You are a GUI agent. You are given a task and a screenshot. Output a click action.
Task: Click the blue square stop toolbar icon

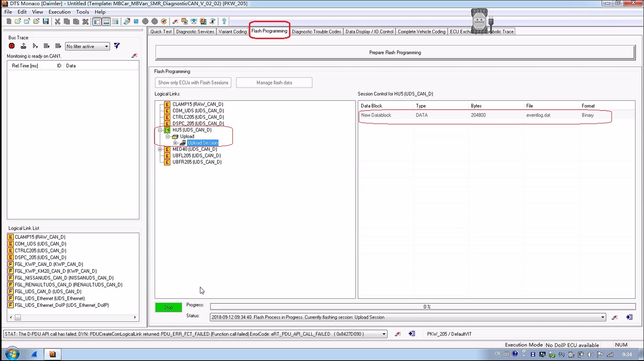tap(136, 21)
